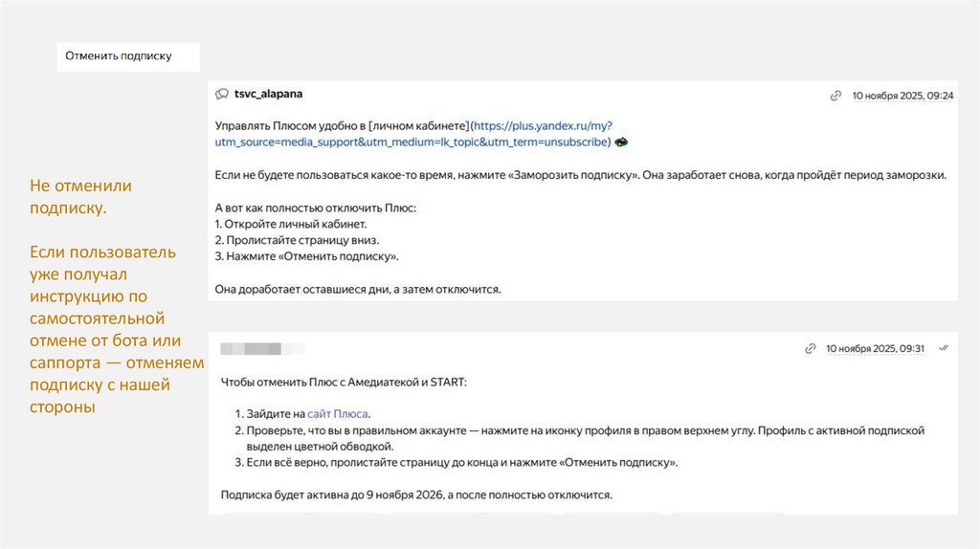Click the line «Она доработает оставшиеся дни»

(x=358, y=289)
